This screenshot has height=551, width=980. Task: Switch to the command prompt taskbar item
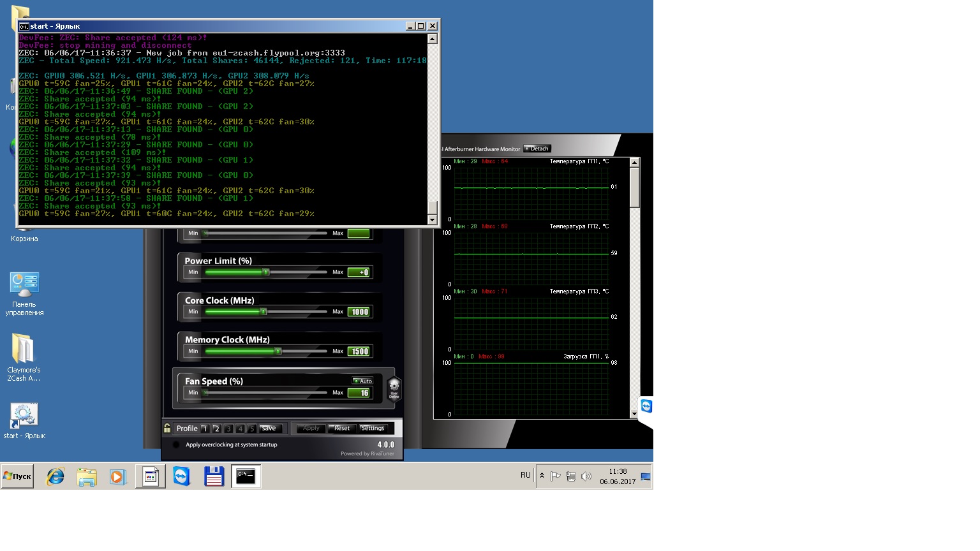pos(246,476)
